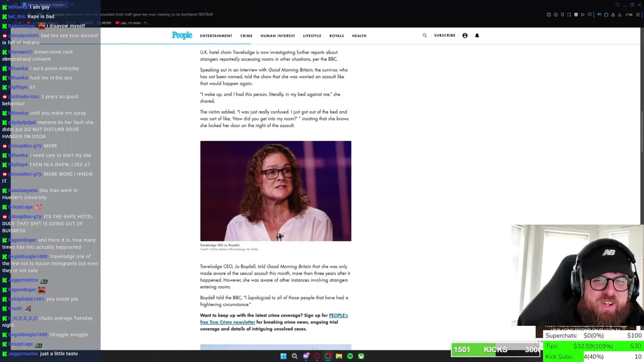
Task: Click the ad-blocker shield icon
Action: pyautogui.click(x=576, y=15)
